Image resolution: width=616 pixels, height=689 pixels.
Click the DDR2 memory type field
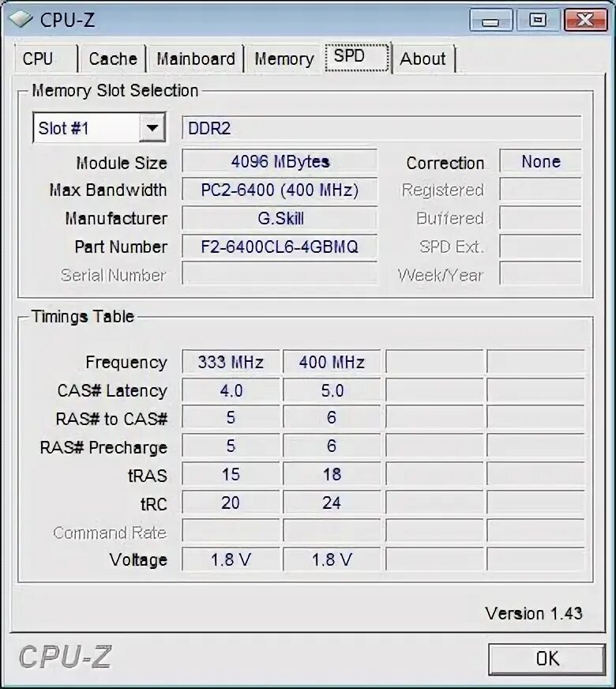click(382, 128)
